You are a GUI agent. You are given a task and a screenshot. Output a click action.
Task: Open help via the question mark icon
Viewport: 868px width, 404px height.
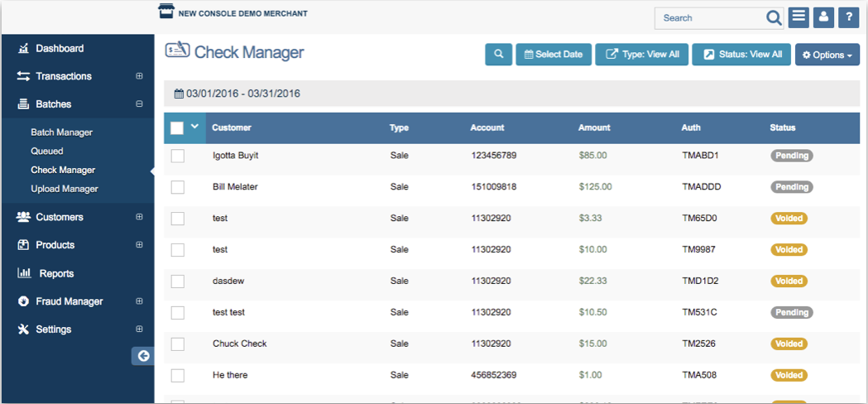[x=848, y=17]
